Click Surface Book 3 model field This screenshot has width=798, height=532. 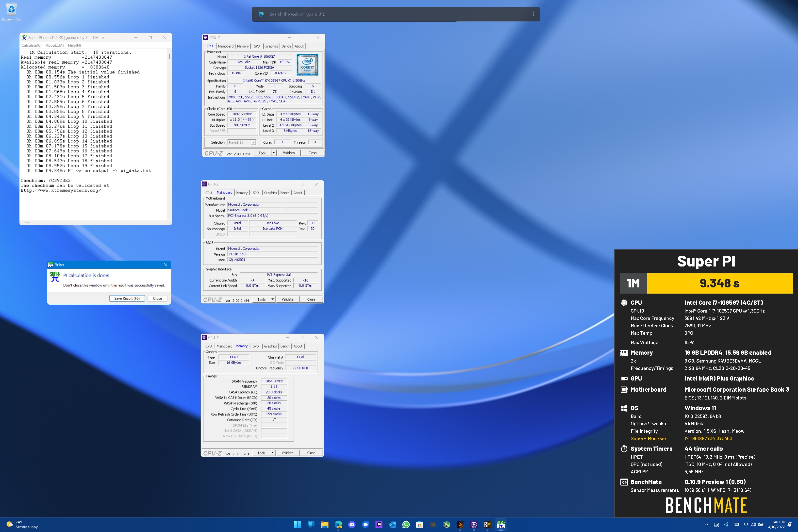[x=256, y=210]
